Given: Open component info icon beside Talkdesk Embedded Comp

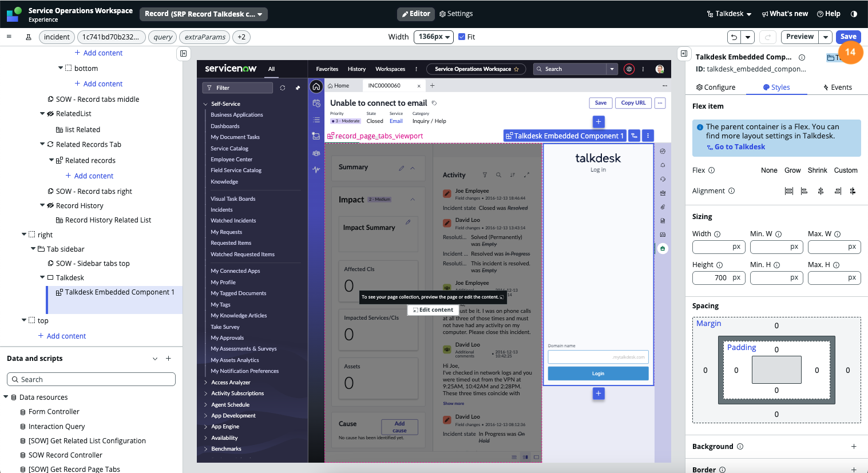Looking at the screenshot, I should point(802,57).
